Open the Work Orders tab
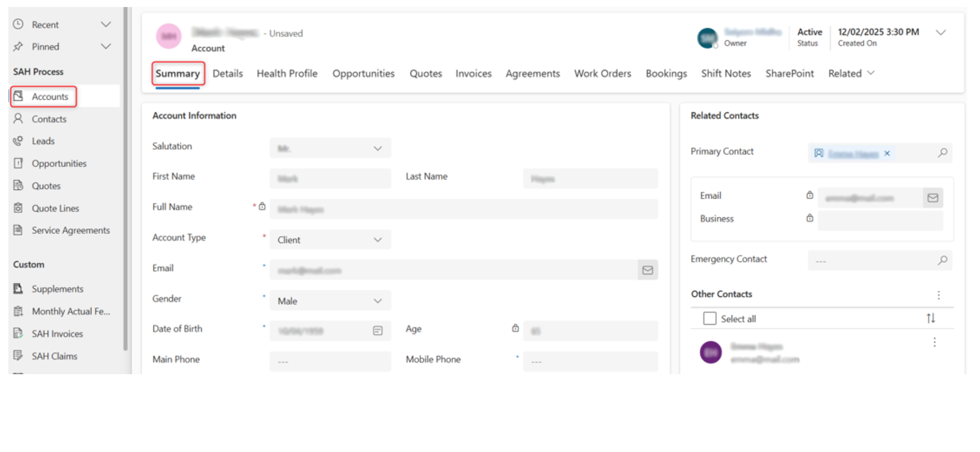Viewport: 980px width, 452px height. (x=602, y=73)
